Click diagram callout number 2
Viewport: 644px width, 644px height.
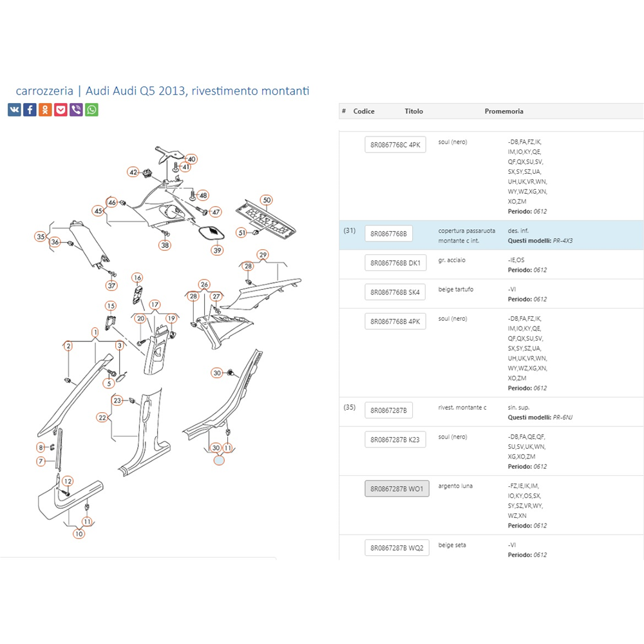coord(69,346)
